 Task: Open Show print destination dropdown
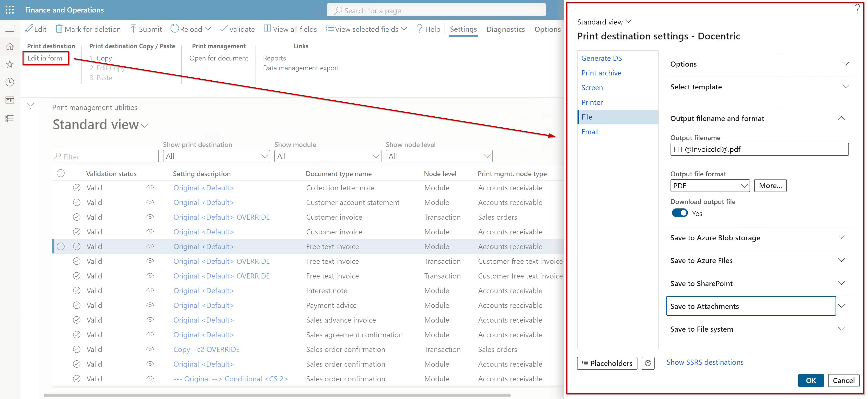pyautogui.click(x=216, y=156)
